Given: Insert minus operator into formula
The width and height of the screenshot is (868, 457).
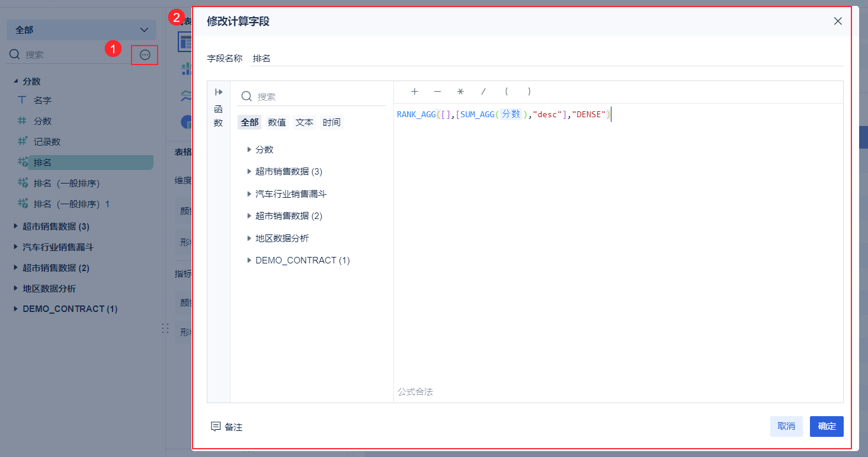Looking at the screenshot, I should tap(437, 92).
